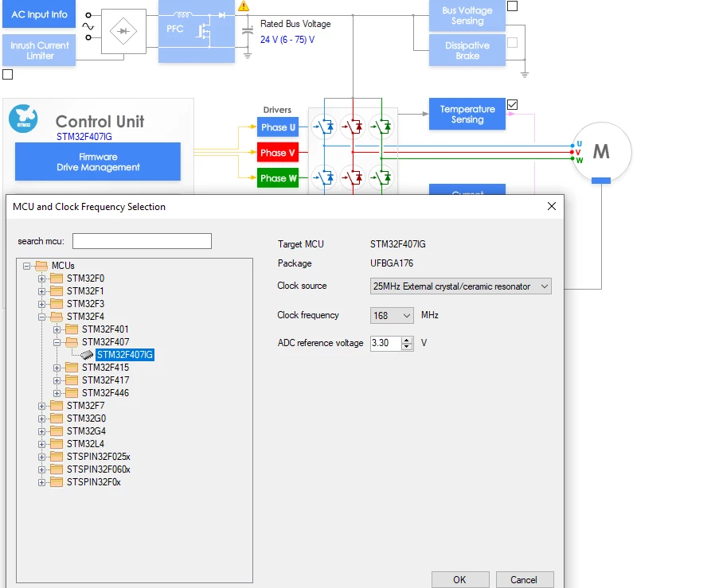Toggle the Inrush Current Limiter checkbox
This screenshot has height=588, width=715.
8,74
